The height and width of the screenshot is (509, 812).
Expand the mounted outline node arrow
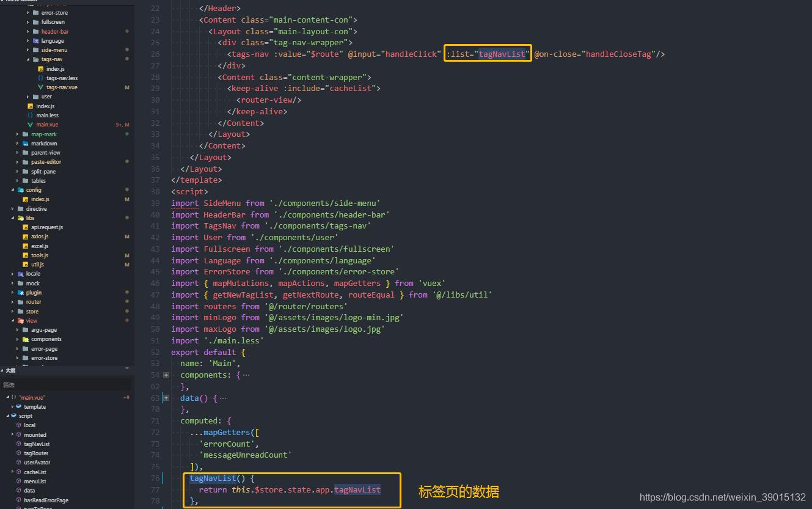[12, 435]
